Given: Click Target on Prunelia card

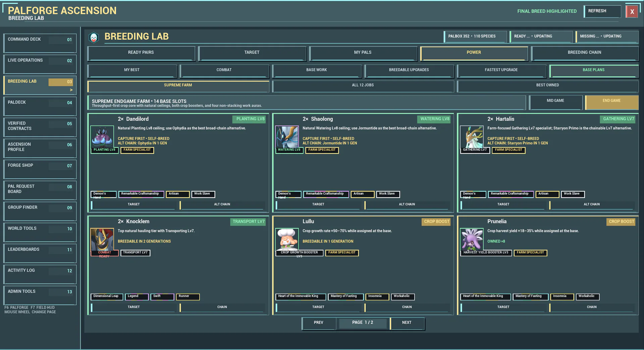Looking at the screenshot, I should coord(503,308).
